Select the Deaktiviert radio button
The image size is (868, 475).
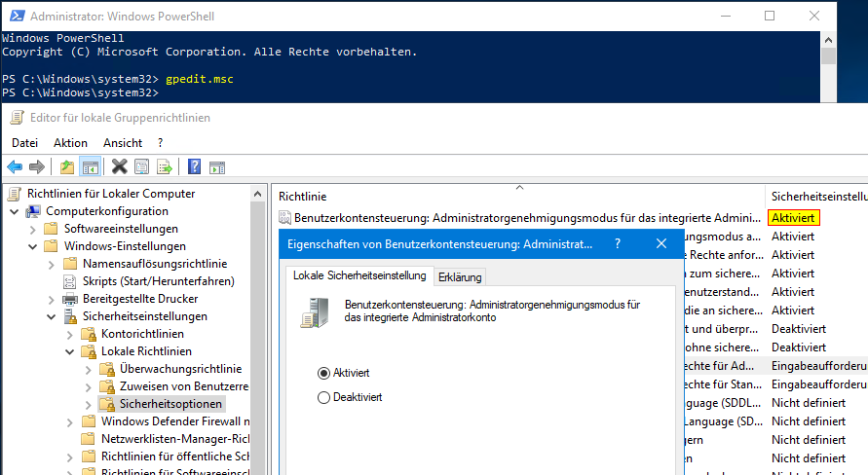click(x=323, y=397)
